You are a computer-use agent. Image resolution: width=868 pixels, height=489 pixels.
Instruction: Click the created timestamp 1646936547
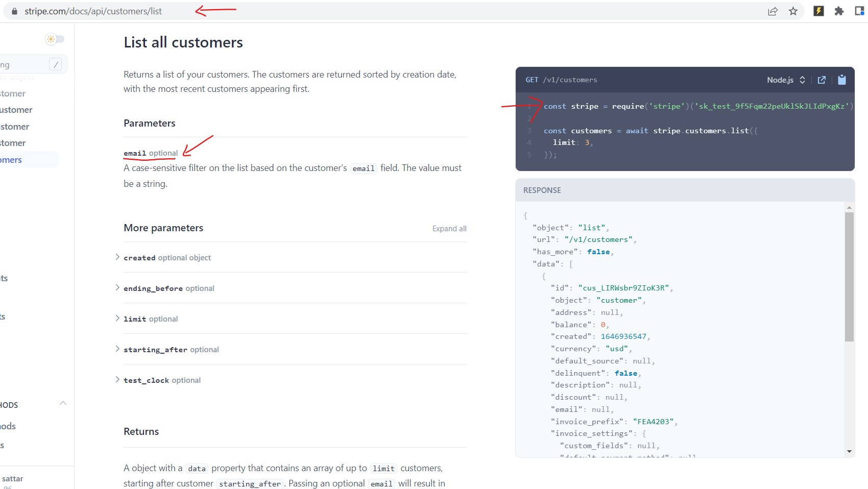click(x=623, y=336)
